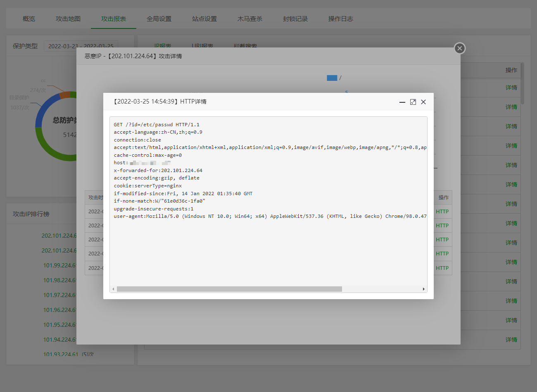The width and height of the screenshot is (537, 392).
Task: Select the 全局设置 tab
Action: tap(159, 19)
